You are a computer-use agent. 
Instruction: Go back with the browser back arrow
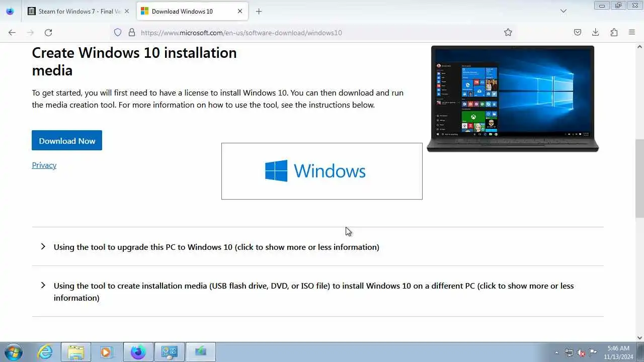click(x=12, y=33)
